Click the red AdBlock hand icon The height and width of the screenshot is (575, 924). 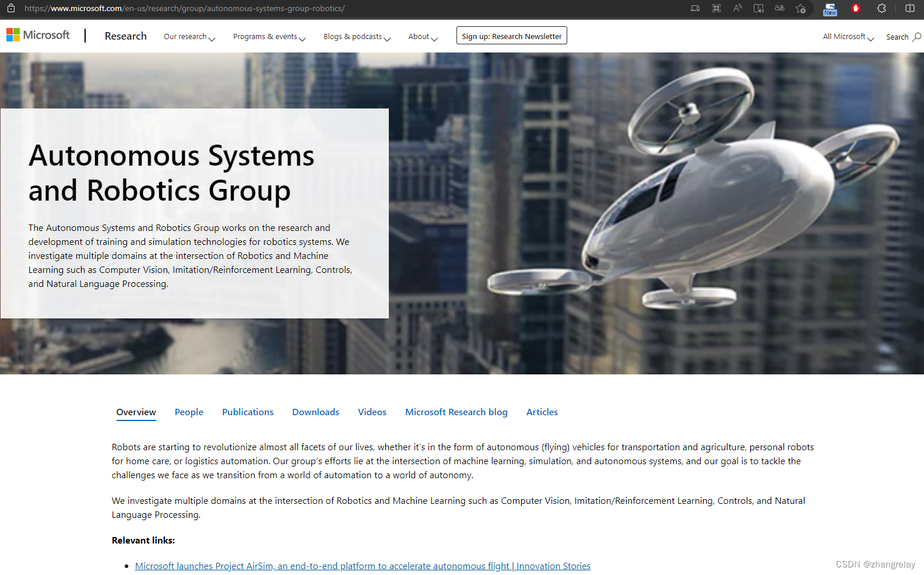(x=856, y=8)
